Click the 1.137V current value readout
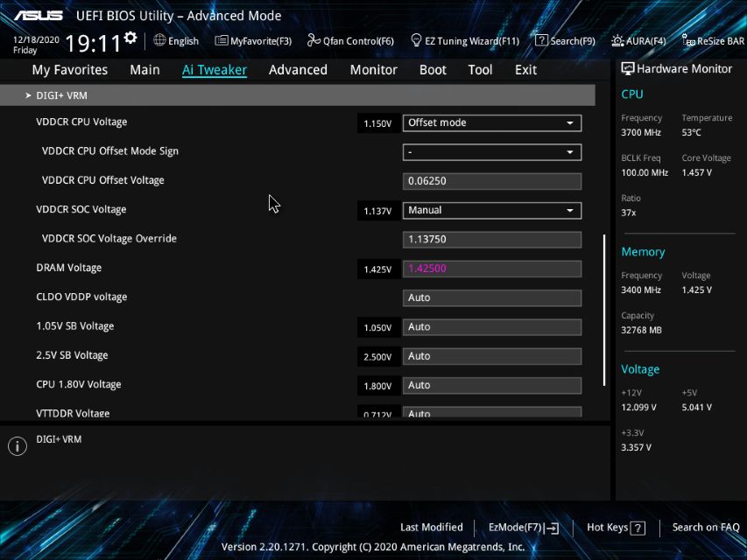Screen dimensions: 747x560 tap(377, 211)
